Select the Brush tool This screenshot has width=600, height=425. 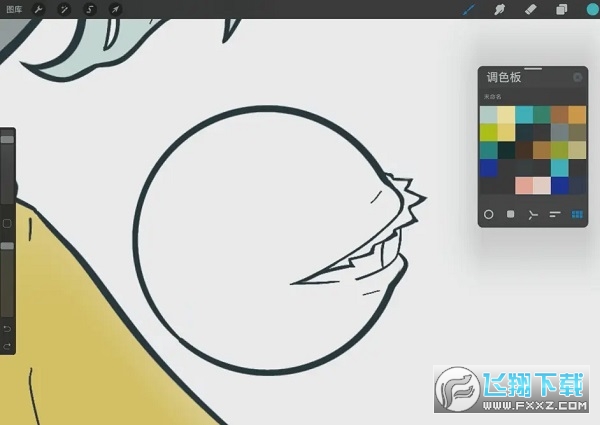click(x=470, y=9)
